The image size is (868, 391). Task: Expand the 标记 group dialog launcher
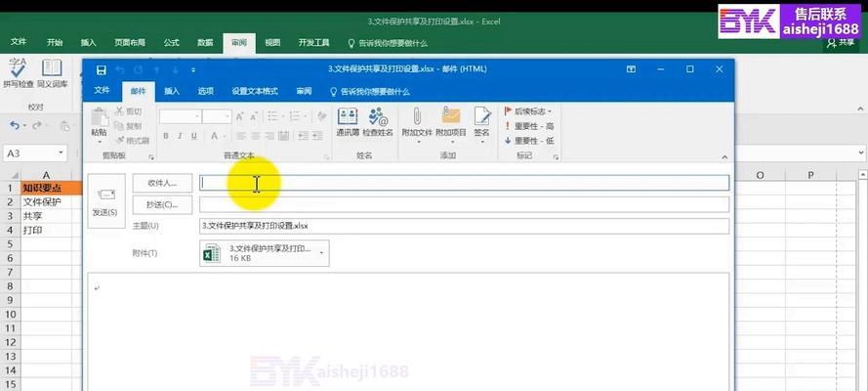pos(556,157)
